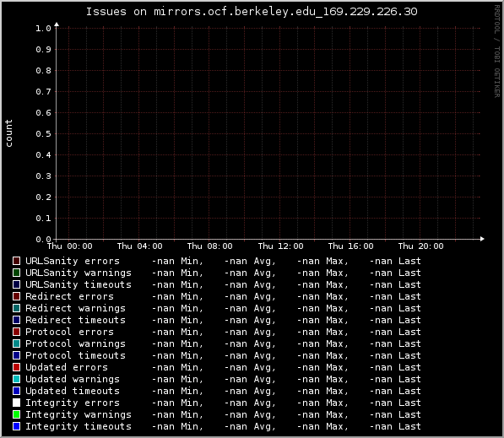Click the Integrity warnings bright green swatch
504x438 pixels.
(x=16, y=414)
